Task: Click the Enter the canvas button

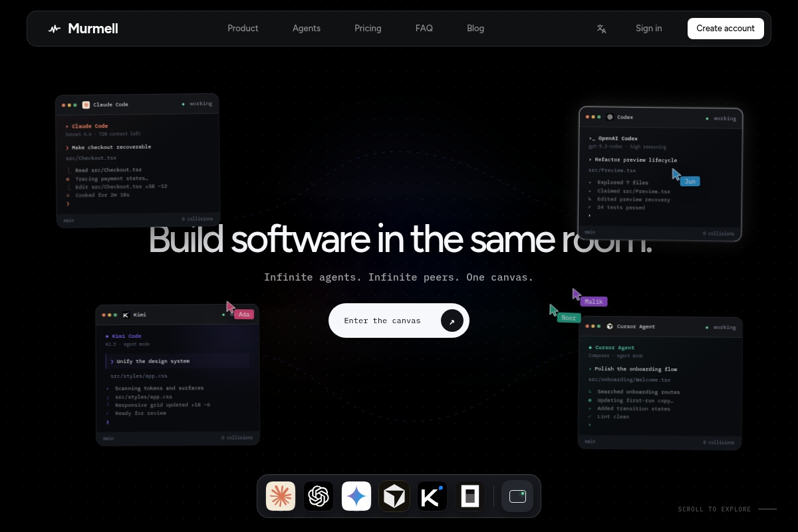Action: click(399, 321)
